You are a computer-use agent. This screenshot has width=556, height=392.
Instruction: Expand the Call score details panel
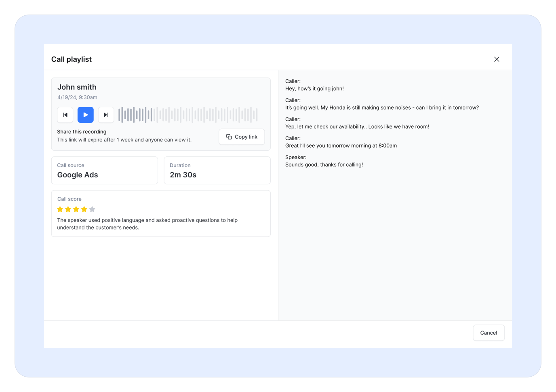coord(161,213)
